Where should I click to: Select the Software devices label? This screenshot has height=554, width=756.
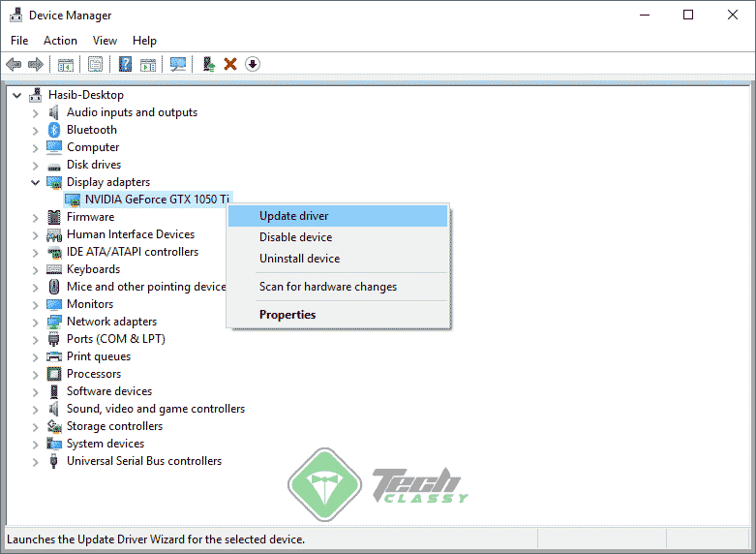coord(109,391)
